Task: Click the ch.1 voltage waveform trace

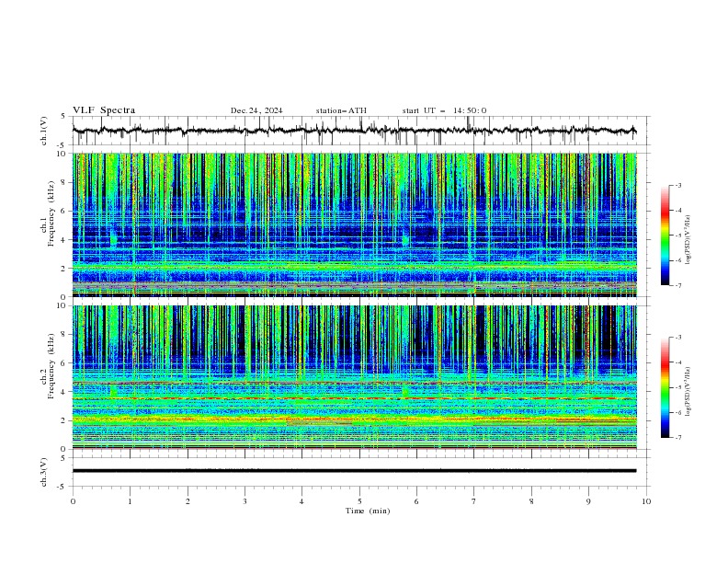Action: coord(354,131)
